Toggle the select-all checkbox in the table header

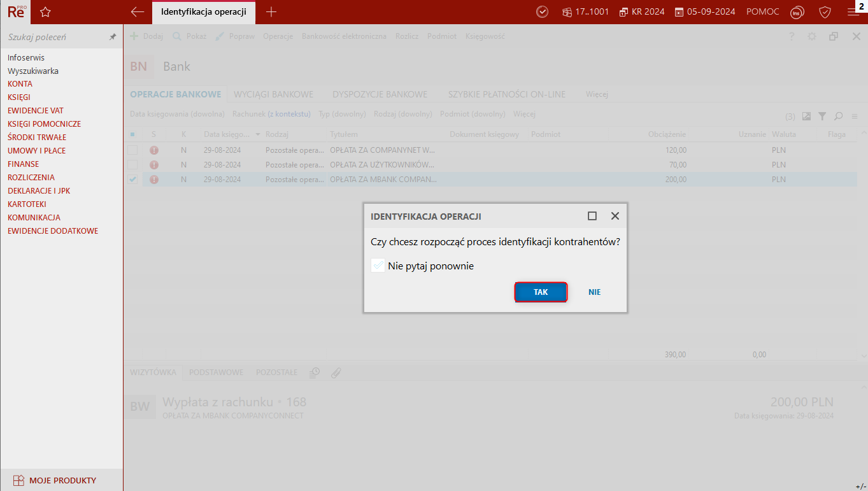pos(132,134)
